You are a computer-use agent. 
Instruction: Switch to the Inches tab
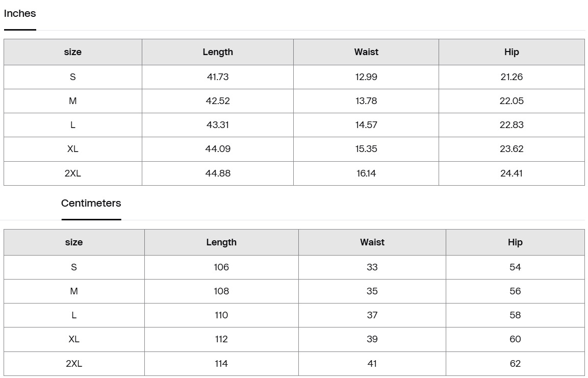20,14
